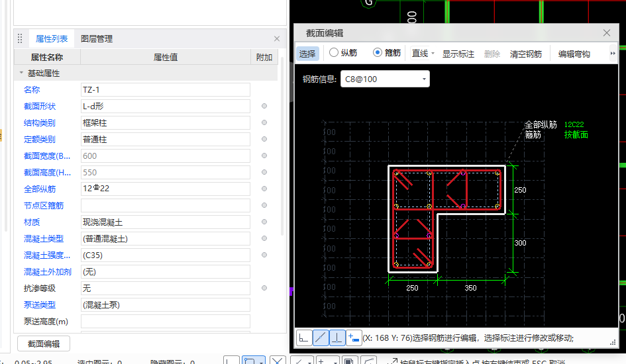626x364 pixels.
Task: Click the disabled 删除 toolbar item
Action: [492, 54]
